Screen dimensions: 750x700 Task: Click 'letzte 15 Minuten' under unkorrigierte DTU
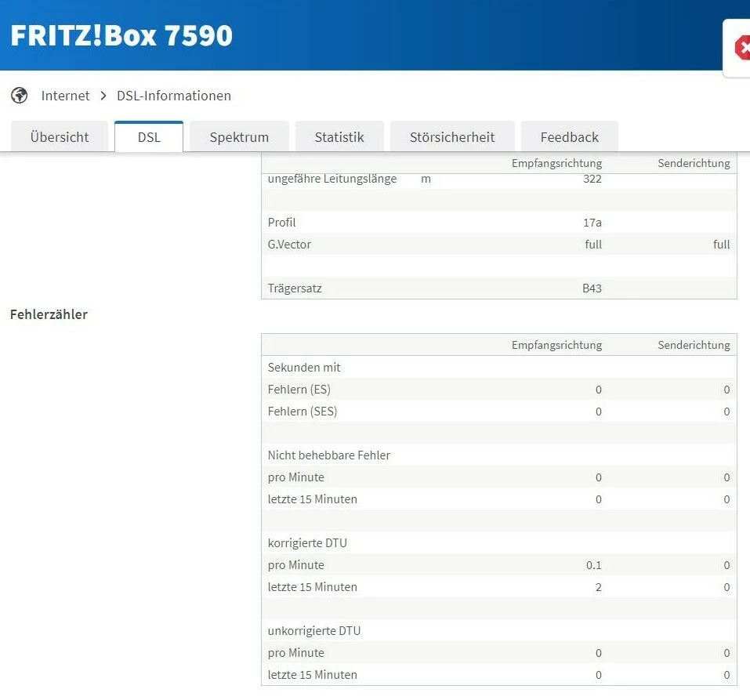click(313, 675)
